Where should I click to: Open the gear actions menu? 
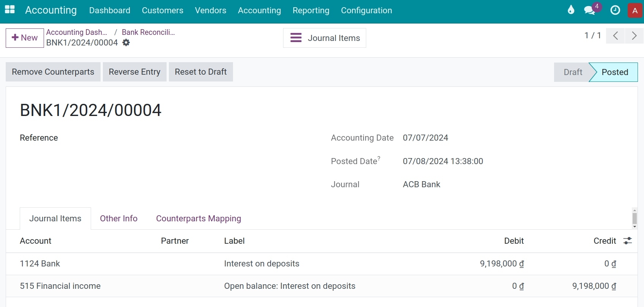[126, 43]
